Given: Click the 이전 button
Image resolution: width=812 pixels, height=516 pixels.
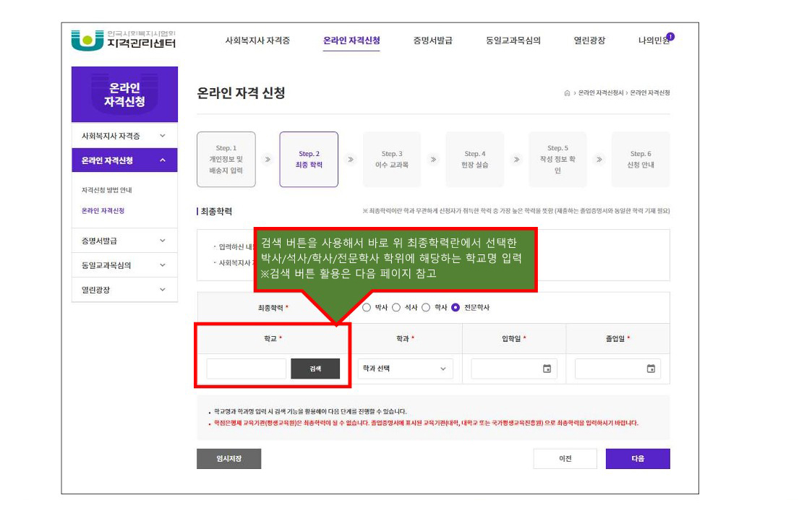Looking at the screenshot, I should pos(565,459).
